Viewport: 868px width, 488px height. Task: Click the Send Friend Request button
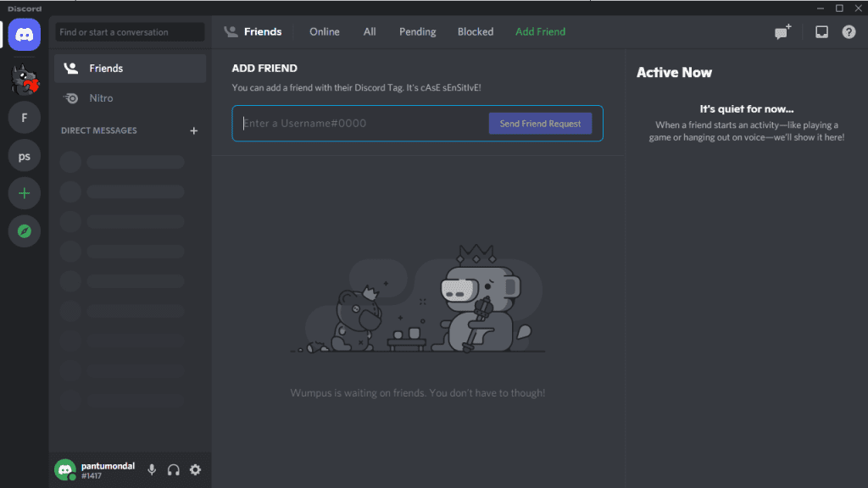point(540,124)
